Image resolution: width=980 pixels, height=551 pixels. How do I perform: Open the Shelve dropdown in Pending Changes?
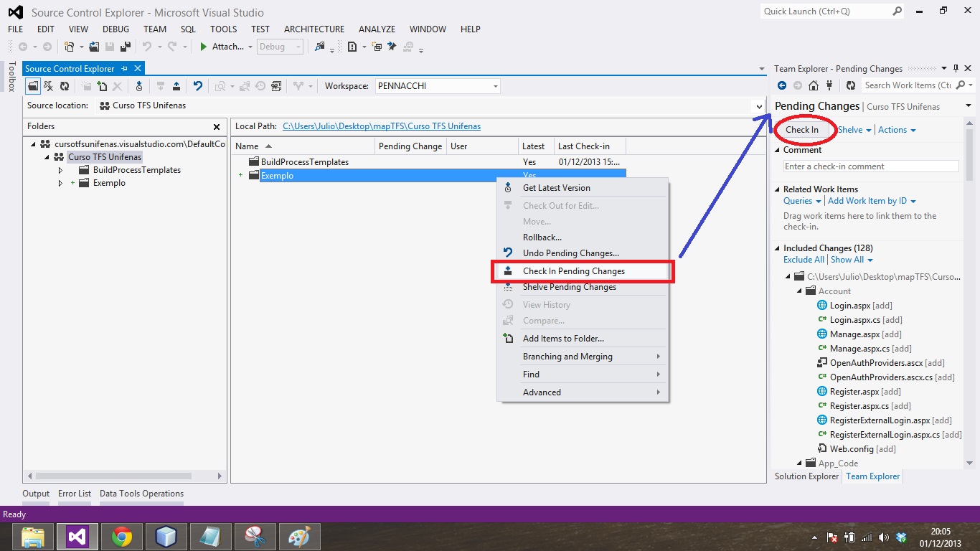(x=854, y=130)
